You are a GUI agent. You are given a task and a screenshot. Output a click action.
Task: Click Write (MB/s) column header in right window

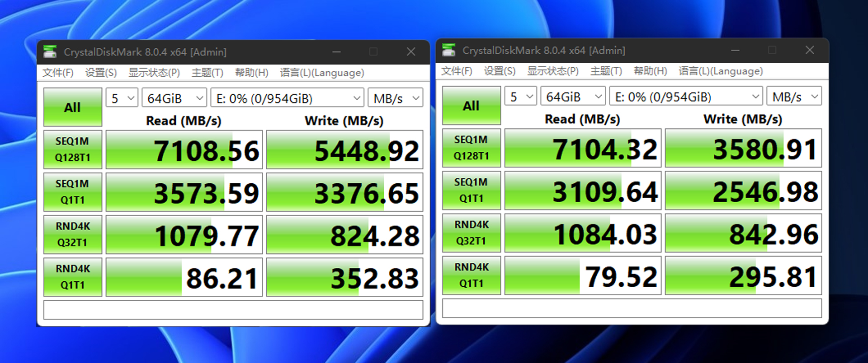[743, 119]
